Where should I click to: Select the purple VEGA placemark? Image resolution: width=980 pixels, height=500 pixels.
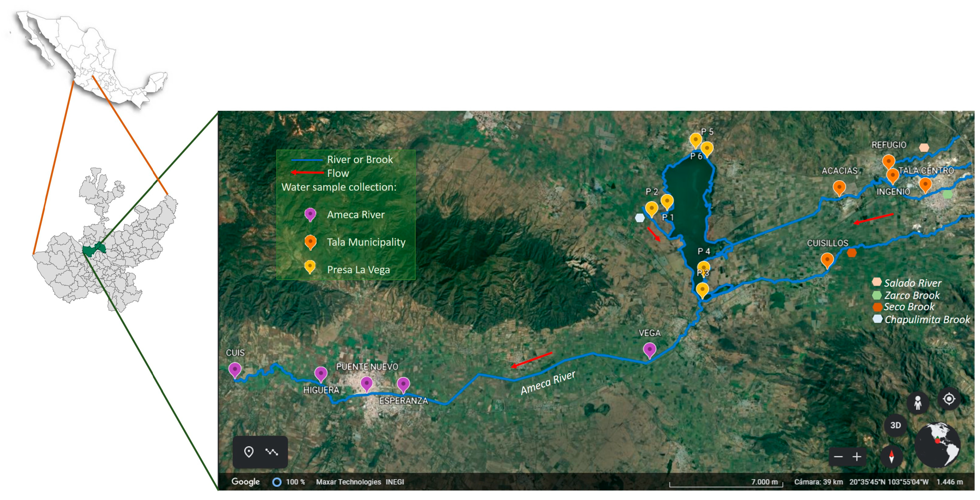pyautogui.click(x=649, y=350)
